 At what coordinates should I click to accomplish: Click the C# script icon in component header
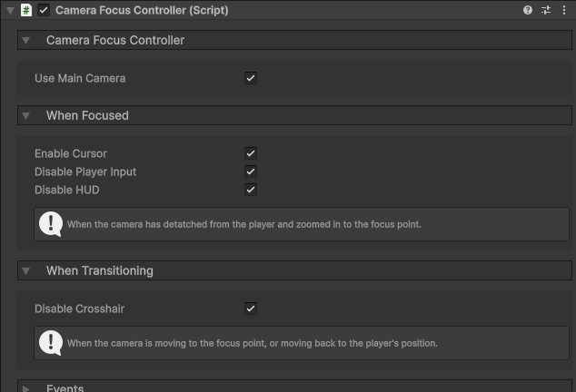pyautogui.click(x=26, y=10)
